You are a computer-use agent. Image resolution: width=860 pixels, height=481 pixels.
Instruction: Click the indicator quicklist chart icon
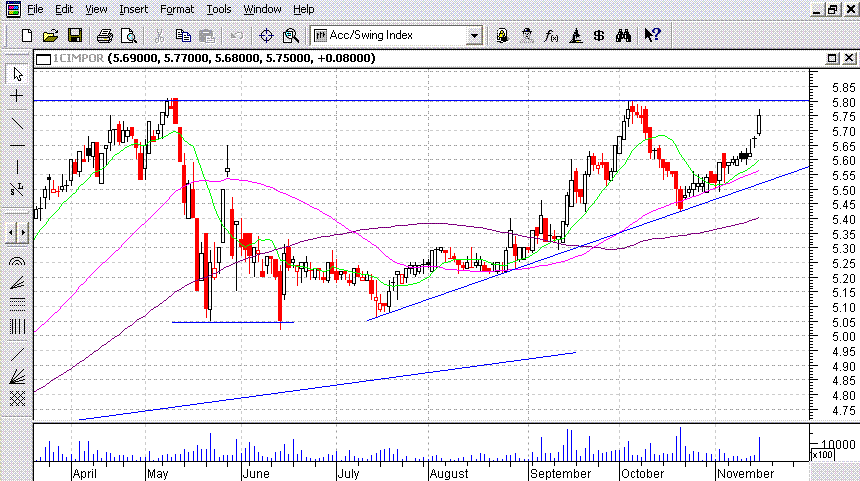coord(320,36)
